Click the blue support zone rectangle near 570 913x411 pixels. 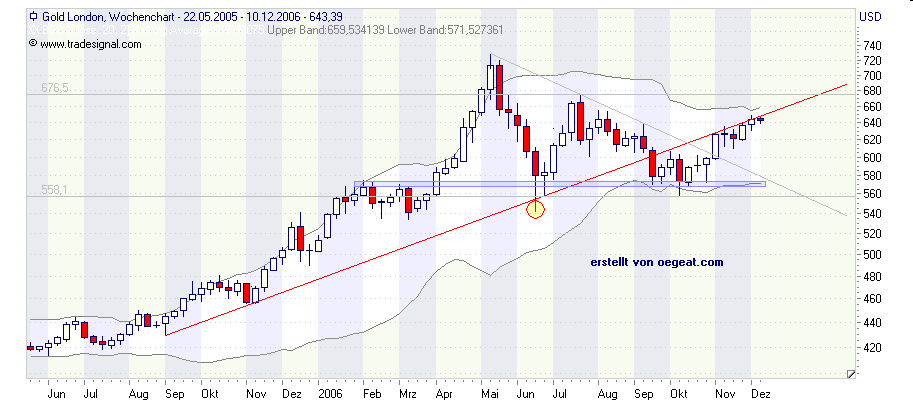click(560, 184)
